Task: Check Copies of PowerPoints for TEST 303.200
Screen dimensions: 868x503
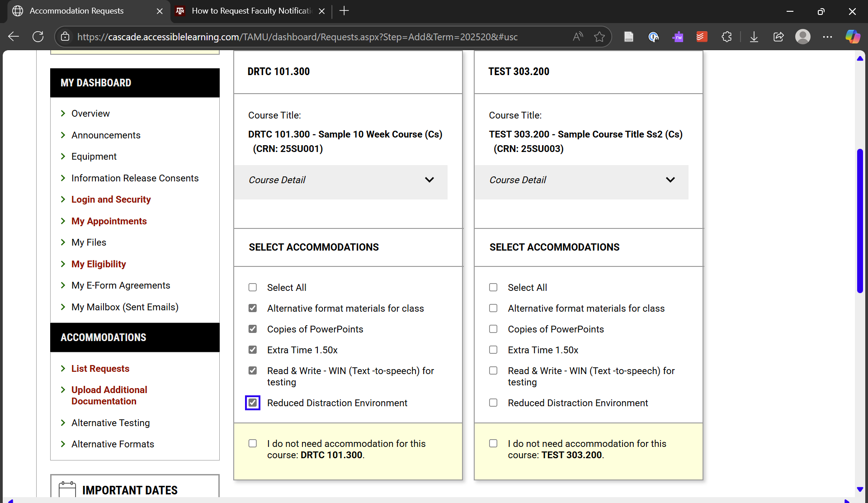Action: [x=493, y=329]
